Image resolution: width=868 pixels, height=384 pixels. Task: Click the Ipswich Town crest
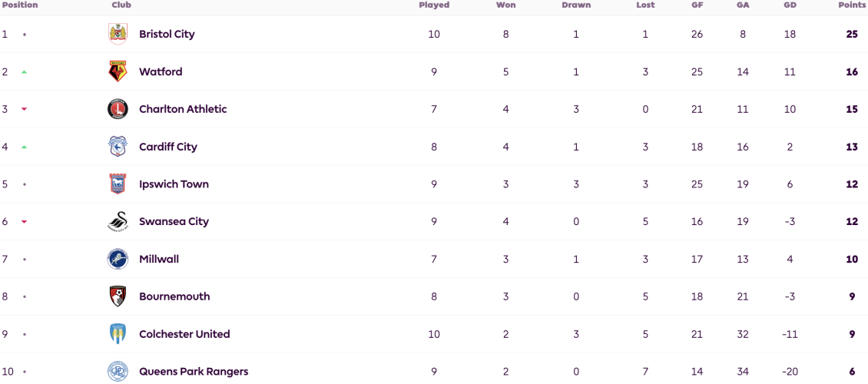[118, 184]
